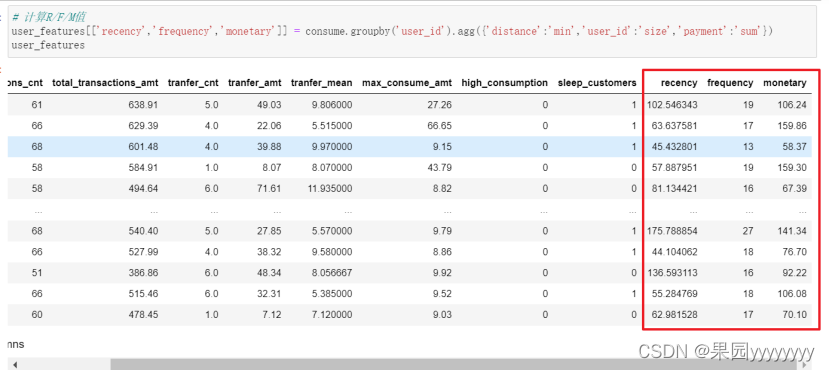Click the total_transactions_amt value 478.45

tap(143, 315)
